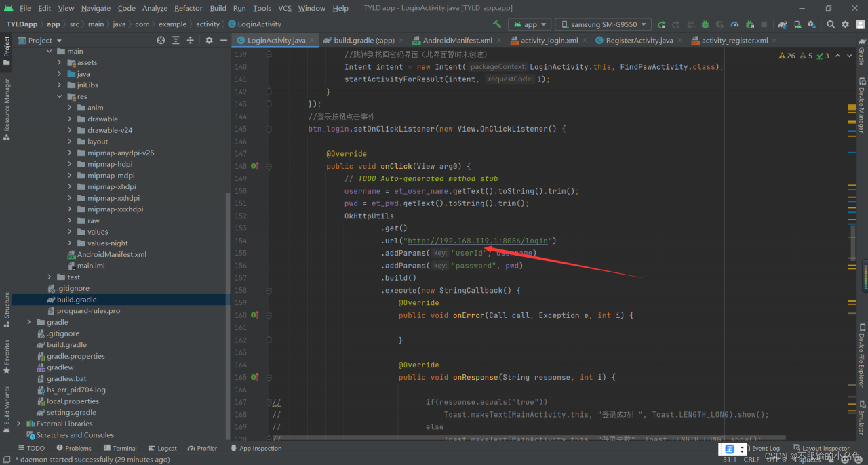Viewport: 868px width, 465px height.
Task: Click the user account avatar icon
Action: click(x=859, y=24)
